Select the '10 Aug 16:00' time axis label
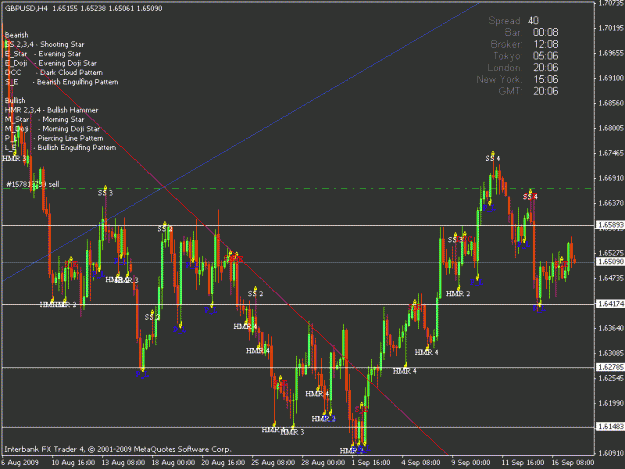This screenshot has height=469, width=625. click(x=73, y=463)
